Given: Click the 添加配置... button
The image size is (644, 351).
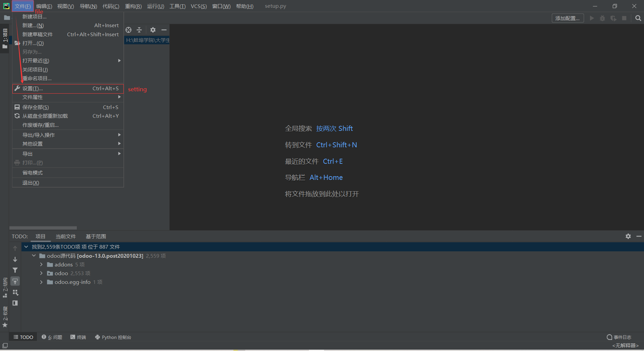Looking at the screenshot, I should click(568, 18).
